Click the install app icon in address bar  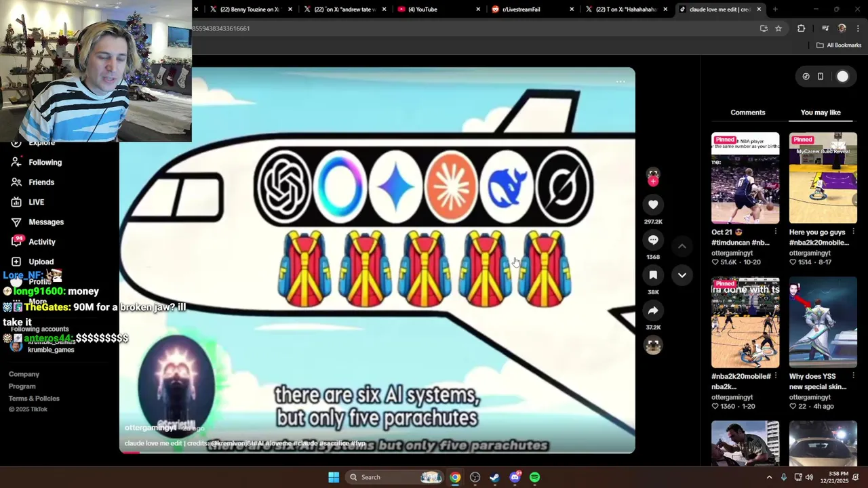pos(764,28)
